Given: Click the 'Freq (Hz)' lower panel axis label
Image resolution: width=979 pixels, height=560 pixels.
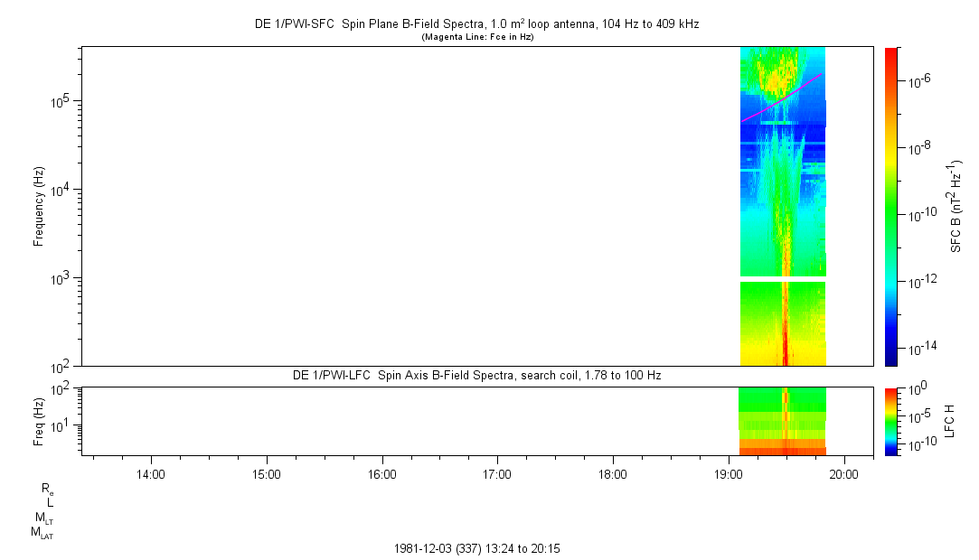Looking at the screenshot, I should (39, 421).
